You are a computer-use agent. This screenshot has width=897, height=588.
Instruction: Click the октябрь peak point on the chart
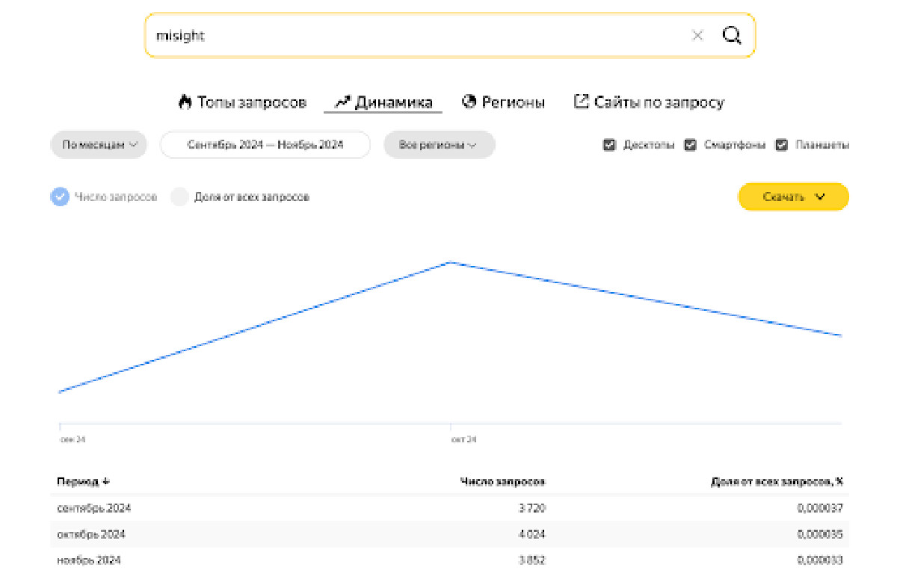[x=450, y=262]
